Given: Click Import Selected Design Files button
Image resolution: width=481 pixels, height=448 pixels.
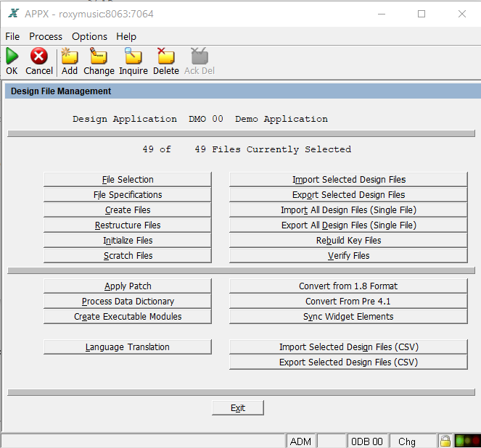Looking at the screenshot, I should pyautogui.click(x=348, y=179).
